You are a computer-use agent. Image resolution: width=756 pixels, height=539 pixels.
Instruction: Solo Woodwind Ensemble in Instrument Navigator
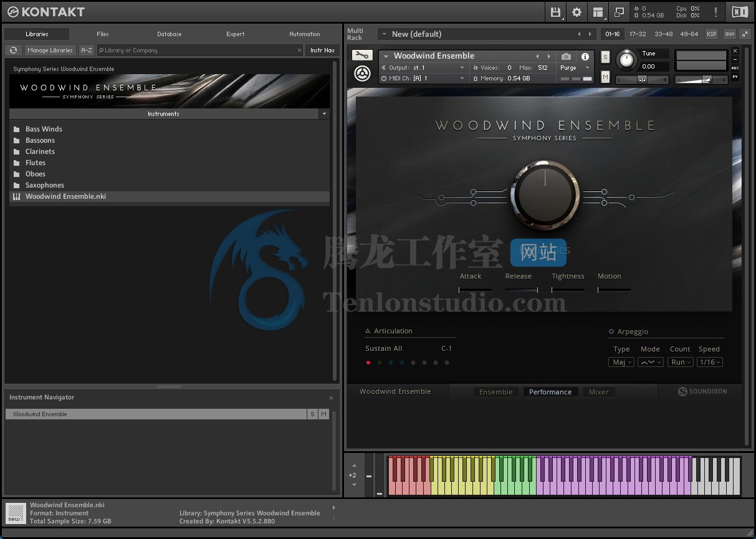(312, 414)
